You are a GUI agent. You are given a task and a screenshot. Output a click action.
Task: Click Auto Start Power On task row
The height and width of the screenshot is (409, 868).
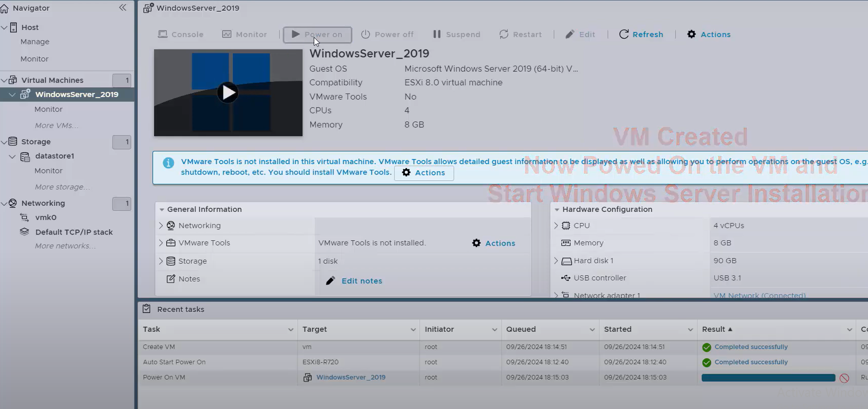502,362
